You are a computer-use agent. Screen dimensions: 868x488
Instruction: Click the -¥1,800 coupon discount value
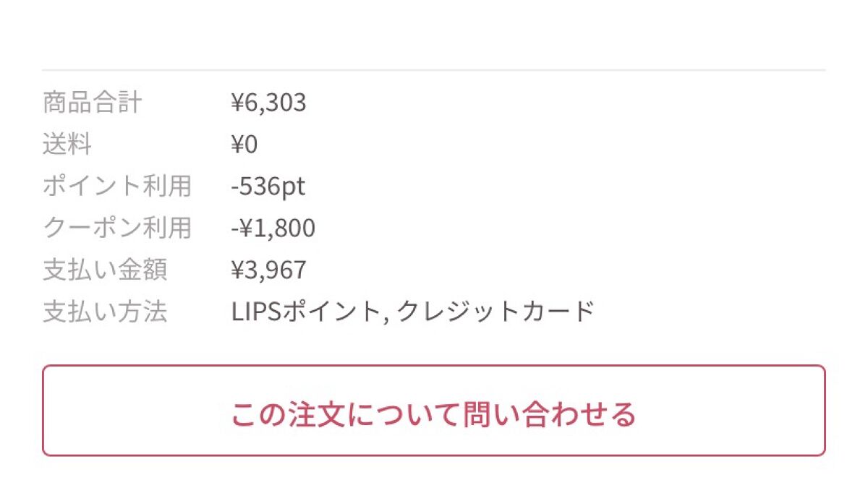273,227
